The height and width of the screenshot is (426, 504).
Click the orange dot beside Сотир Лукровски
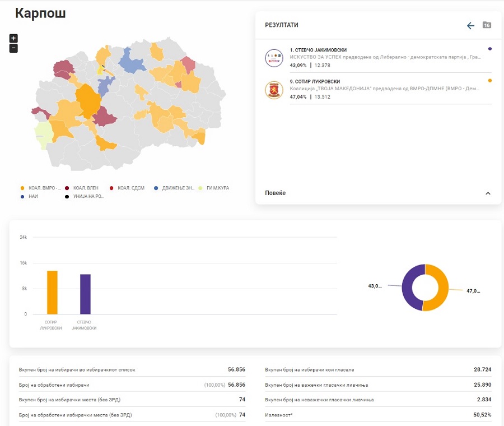(x=490, y=81)
